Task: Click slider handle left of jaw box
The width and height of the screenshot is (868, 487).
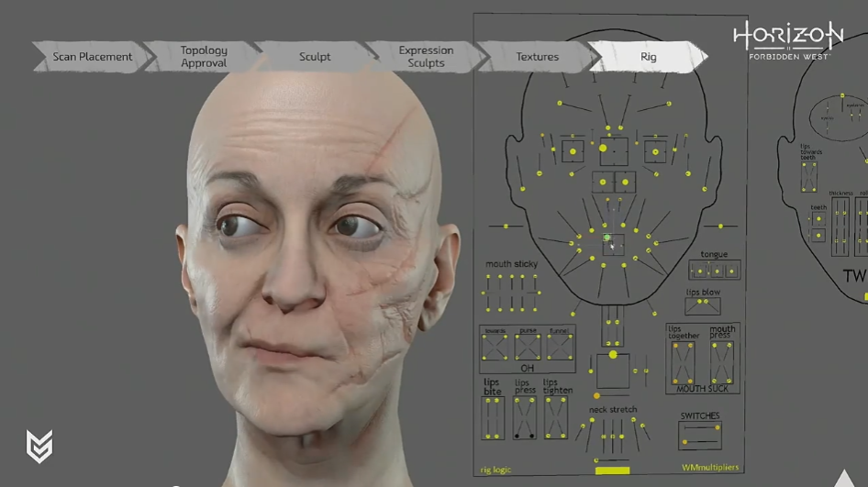Action: (591, 371)
